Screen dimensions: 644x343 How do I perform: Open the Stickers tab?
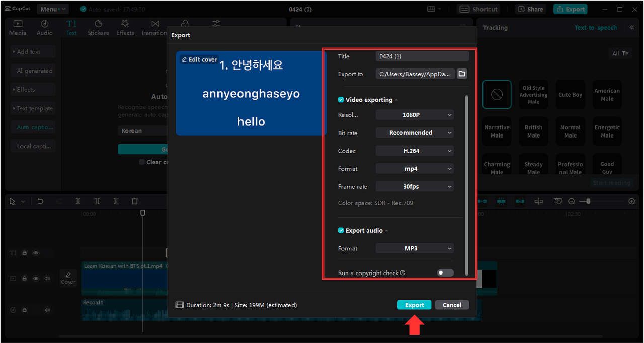point(98,28)
